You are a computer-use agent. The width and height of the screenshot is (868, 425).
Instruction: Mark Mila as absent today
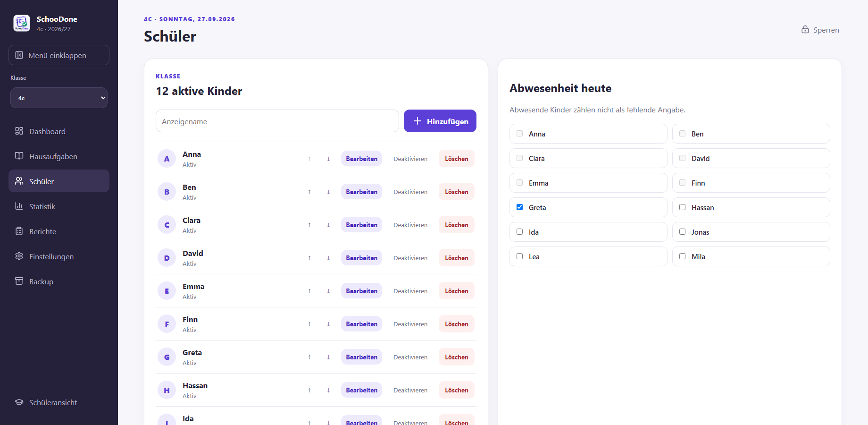click(682, 256)
